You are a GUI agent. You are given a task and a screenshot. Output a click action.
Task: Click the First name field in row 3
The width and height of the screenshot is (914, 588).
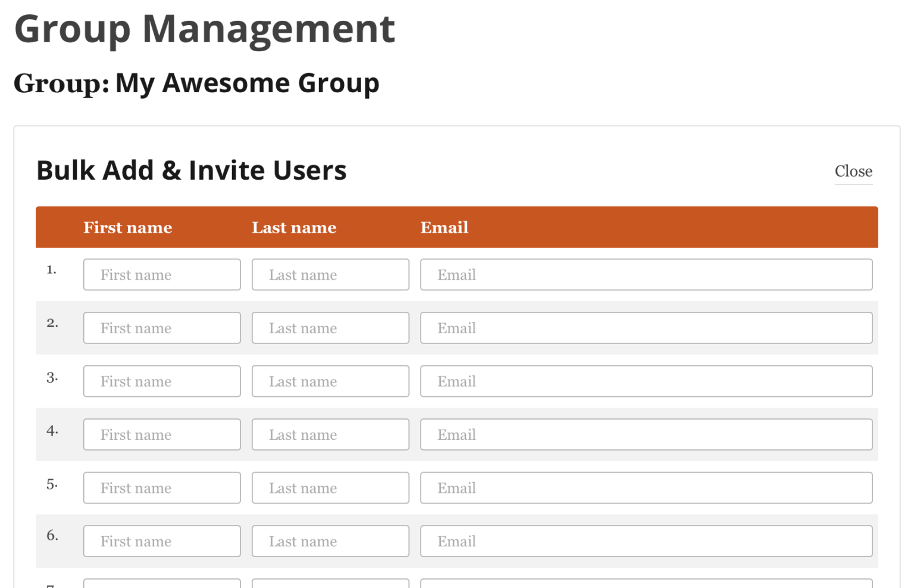[161, 381]
